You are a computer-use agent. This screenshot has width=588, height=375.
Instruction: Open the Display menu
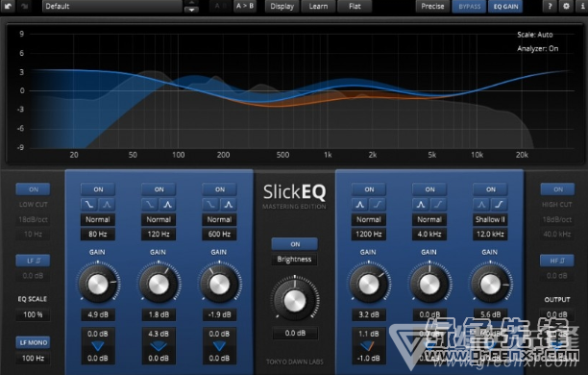[x=282, y=6]
